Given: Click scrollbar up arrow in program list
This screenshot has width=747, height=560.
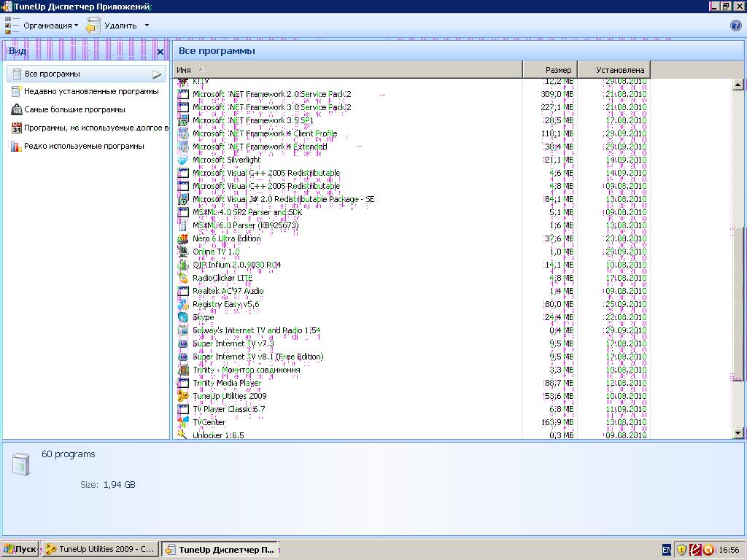Looking at the screenshot, I should (x=738, y=85).
